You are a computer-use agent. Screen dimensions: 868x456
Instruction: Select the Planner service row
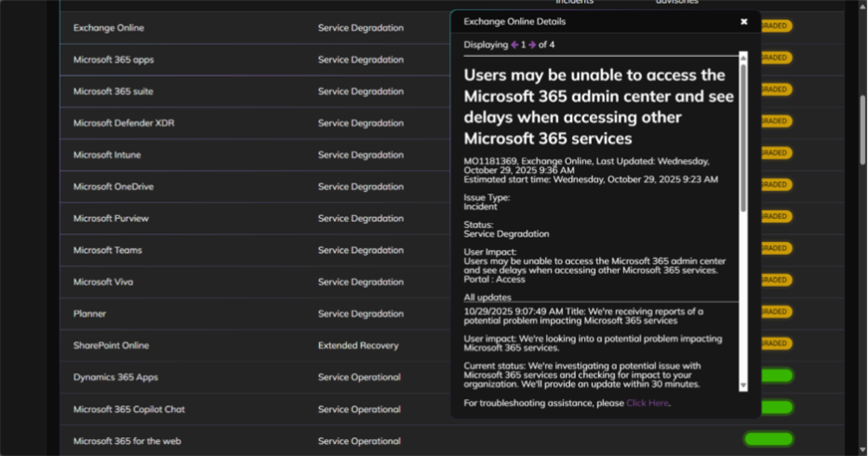pos(452,314)
